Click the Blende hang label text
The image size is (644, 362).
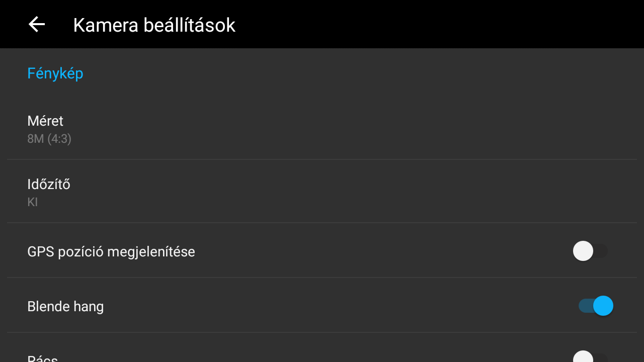[x=65, y=306]
